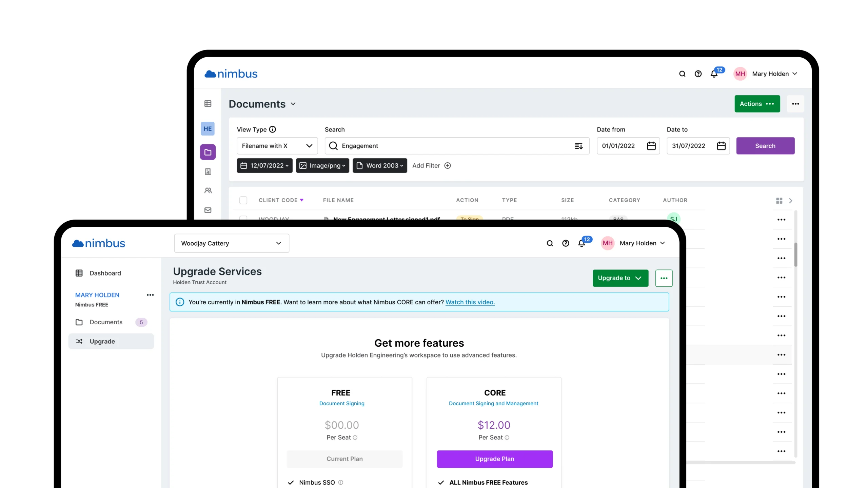Open the help icon in Upgrade Services header

[x=566, y=243]
